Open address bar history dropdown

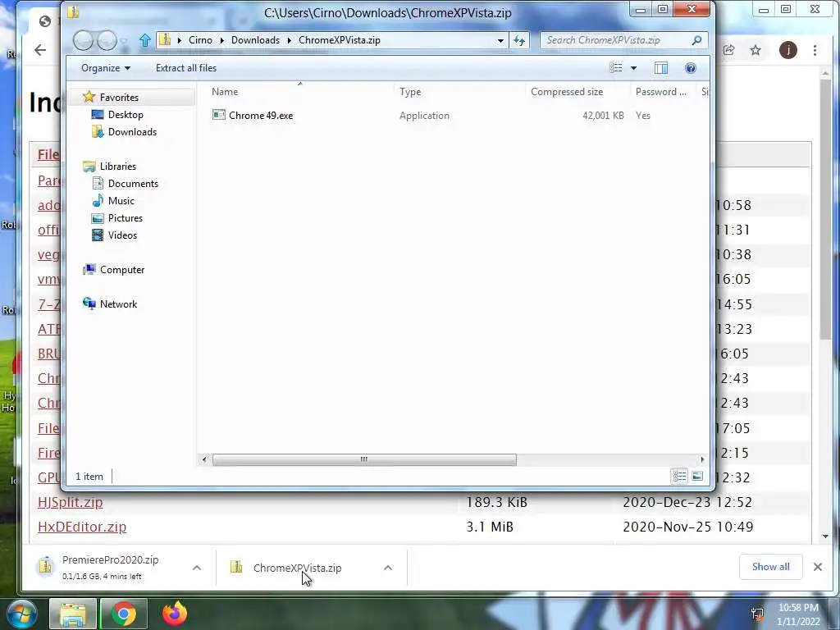coord(500,40)
